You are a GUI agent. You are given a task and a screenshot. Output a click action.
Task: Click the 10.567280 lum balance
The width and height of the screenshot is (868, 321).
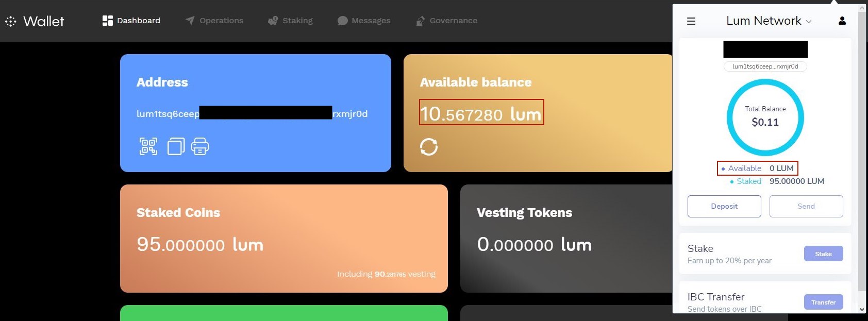click(x=481, y=114)
